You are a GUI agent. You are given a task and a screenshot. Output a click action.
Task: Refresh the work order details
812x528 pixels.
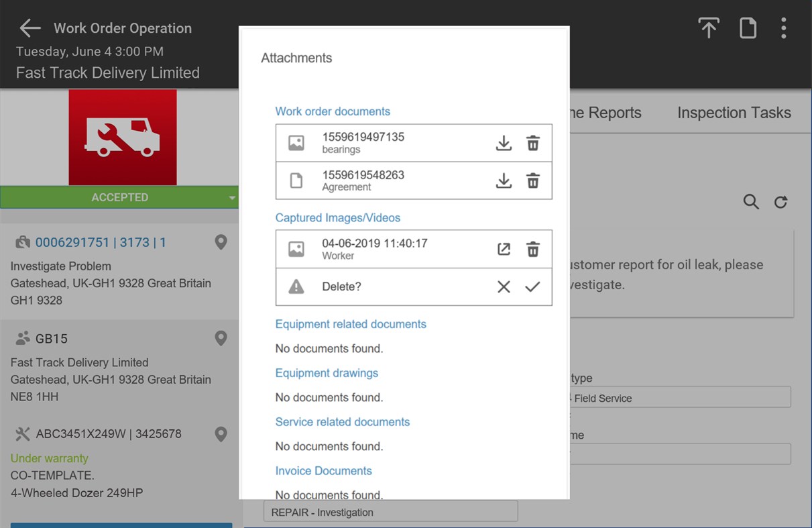[780, 201]
